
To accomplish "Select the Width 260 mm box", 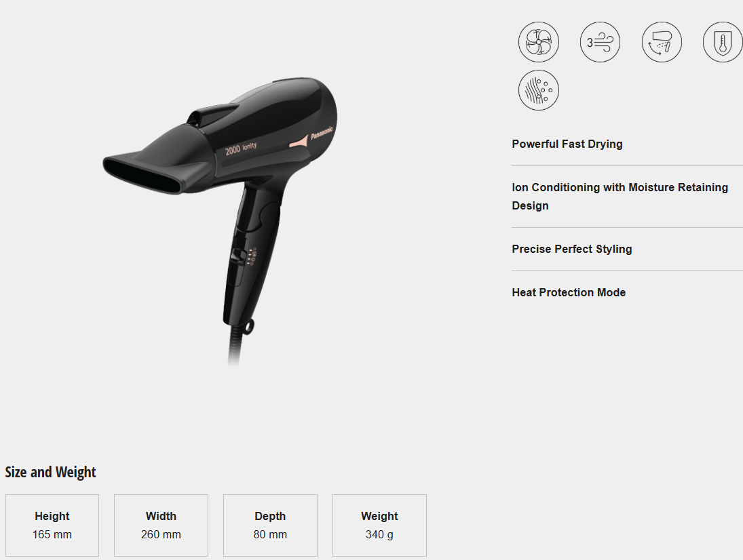I will tap(161, 525).
